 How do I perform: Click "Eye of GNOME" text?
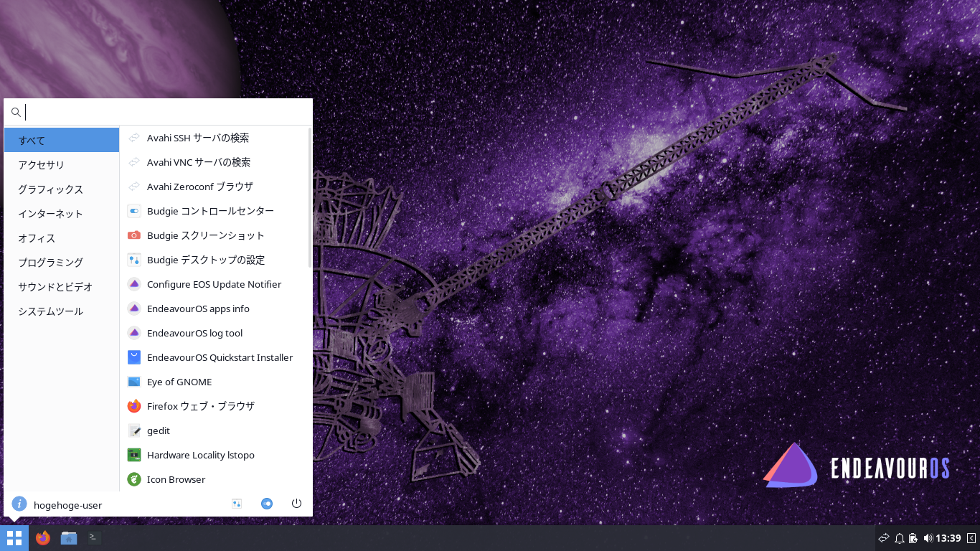(179, 382)
